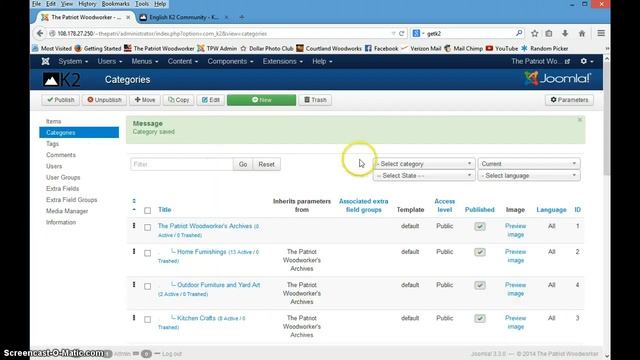Screen dimensions: 640x360
Task: Open the Select State dropdown
Action: [x=424, y=176]
